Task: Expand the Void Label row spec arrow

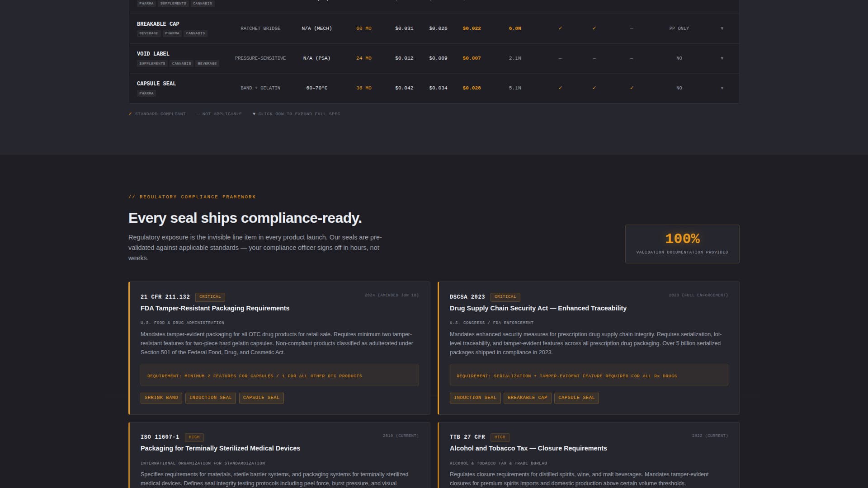Action: point(722,58)
